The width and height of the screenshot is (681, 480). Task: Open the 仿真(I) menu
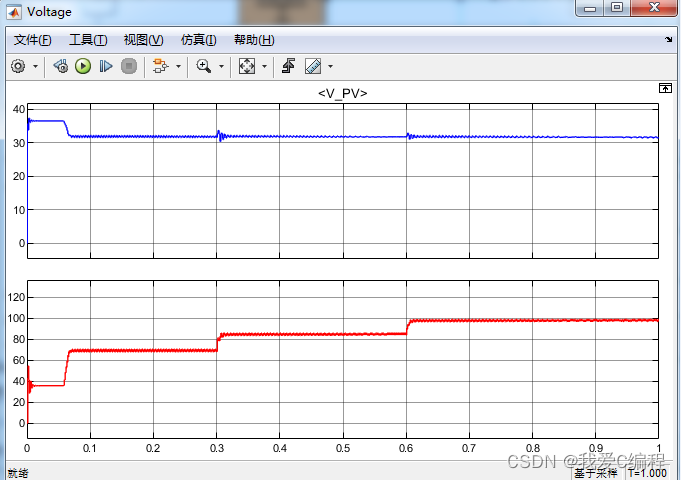coord(198,40)
